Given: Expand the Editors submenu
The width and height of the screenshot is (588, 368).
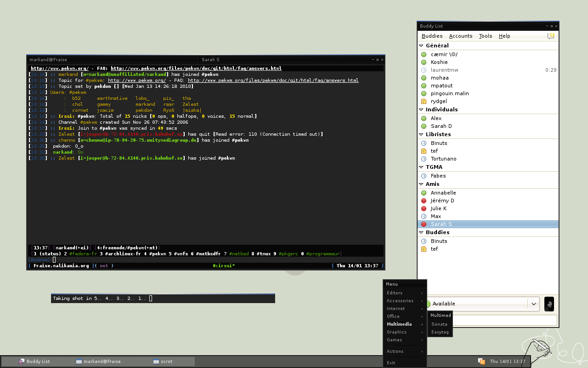Looking at the screenshot, I should click(405, 293).
